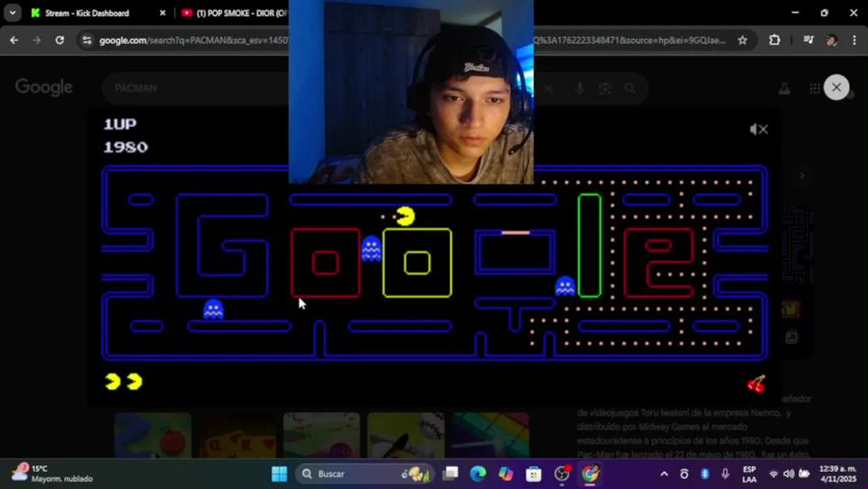This screenshot has width=868, height=489.
Task: Switch to the POP SMOKE - DIOR YouTube tab
Action: tap(234, 13)
